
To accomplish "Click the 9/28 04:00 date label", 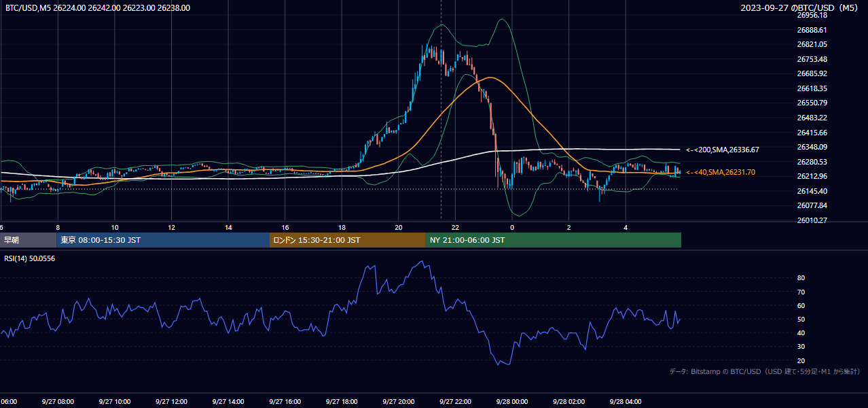I will pos(626,401).
